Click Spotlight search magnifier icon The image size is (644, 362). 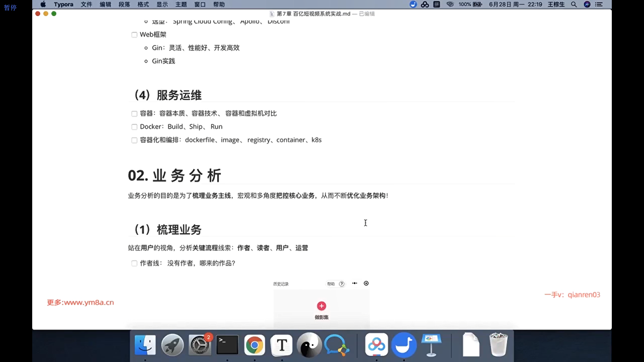coord(574,4)
